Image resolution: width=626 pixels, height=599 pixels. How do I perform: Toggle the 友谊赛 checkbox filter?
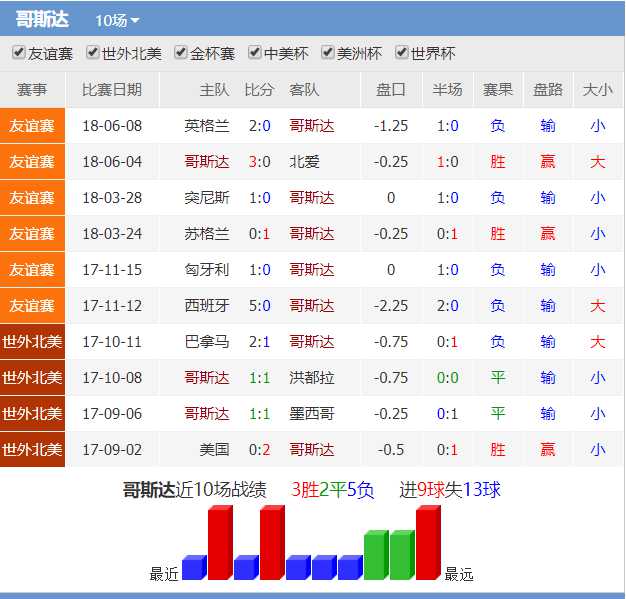click(18, 53)
